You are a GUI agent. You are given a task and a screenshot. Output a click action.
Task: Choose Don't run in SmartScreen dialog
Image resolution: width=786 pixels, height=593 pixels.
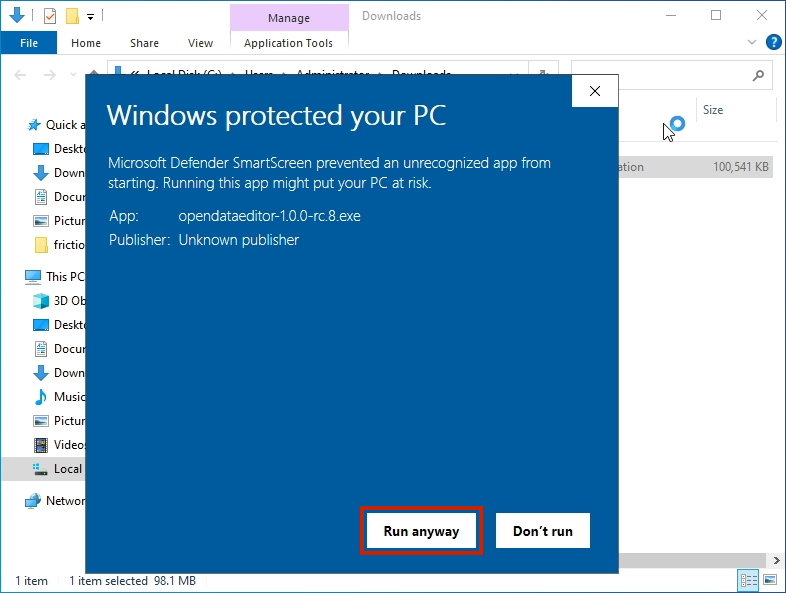[x=542, y=530]
